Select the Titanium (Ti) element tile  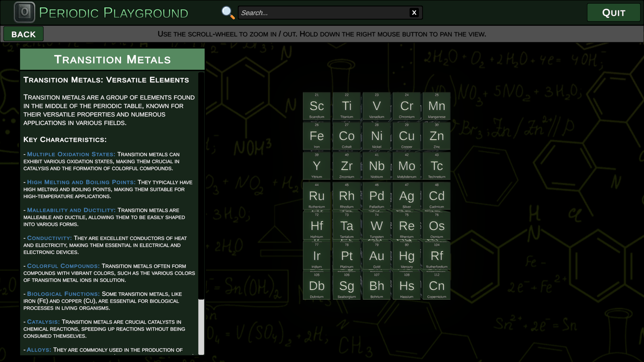[x=346, y=106]
